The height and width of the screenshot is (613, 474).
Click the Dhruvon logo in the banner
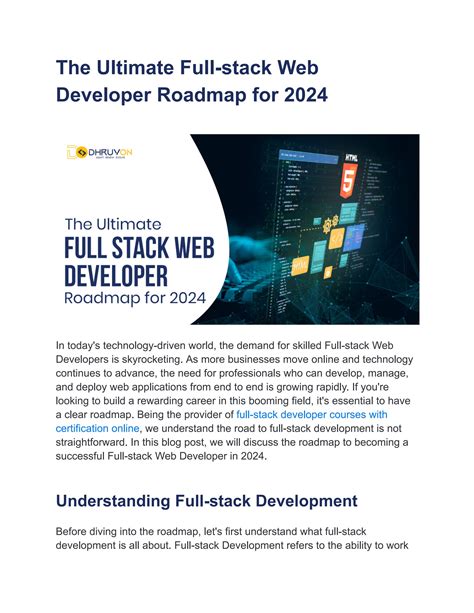click(99, 152)
